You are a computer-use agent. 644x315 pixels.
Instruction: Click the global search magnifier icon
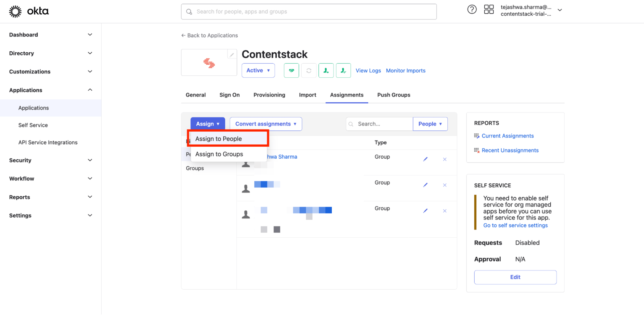click(189, 12)
